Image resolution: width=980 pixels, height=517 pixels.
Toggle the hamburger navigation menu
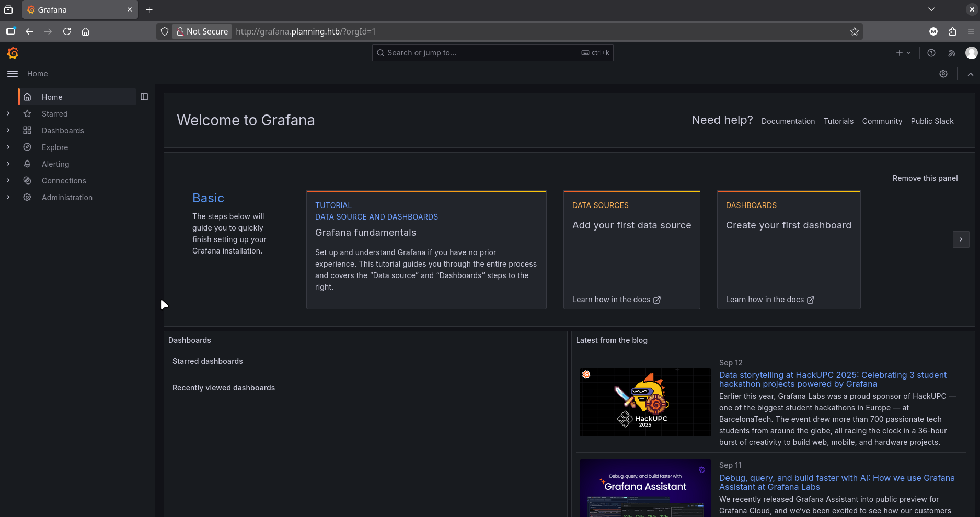[x=13, y=74]
